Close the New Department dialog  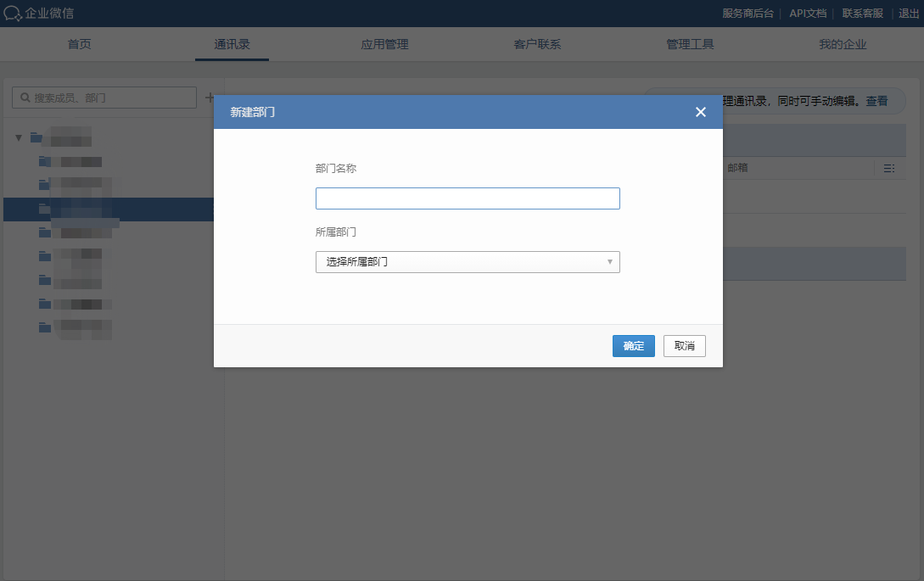[x=700, y=112]
